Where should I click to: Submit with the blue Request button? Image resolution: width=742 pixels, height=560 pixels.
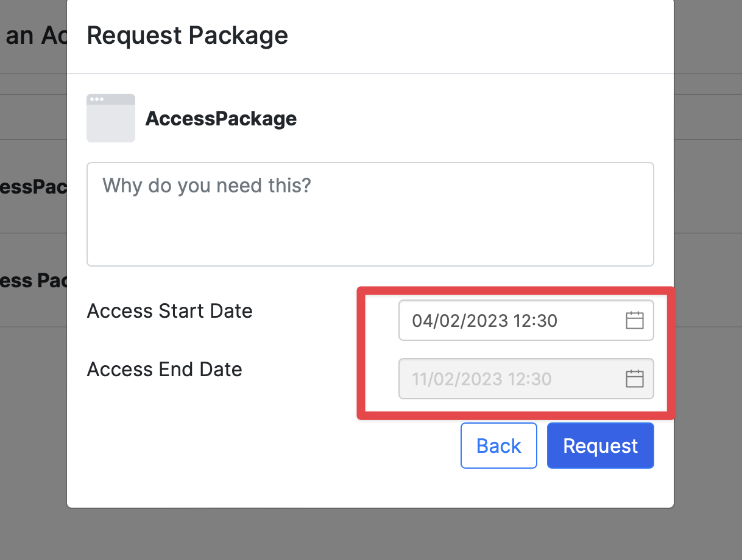pos(600,446)
